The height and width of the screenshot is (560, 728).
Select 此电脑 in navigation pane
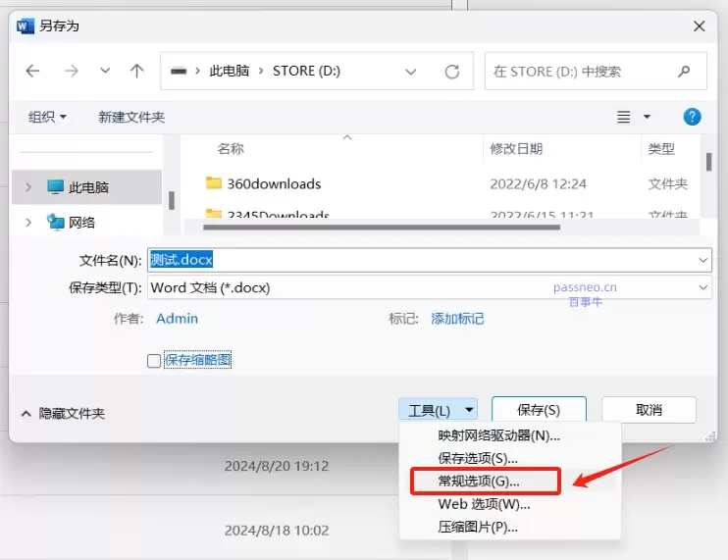[86, 187]
